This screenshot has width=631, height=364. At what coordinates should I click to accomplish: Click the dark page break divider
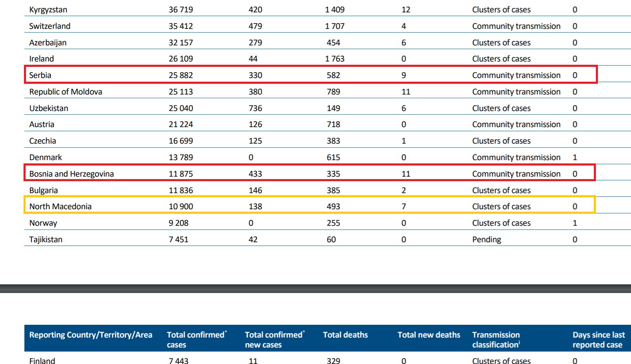click(315, 288)
